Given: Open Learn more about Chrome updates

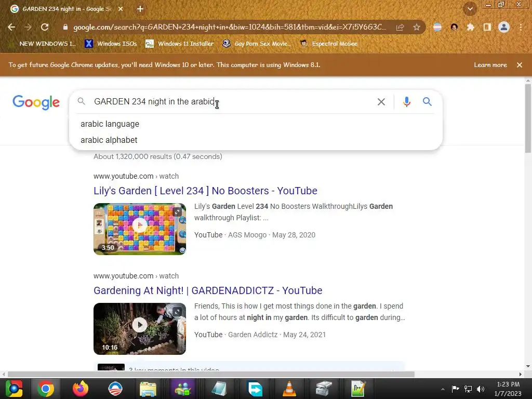Looking at the screenshot, I should 490,65.
